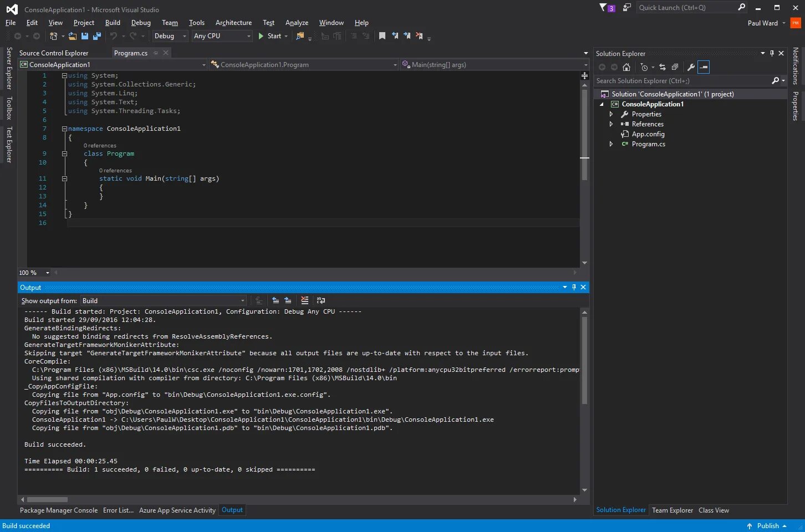Open the ConsoleApplication1.Program type dropdown

pyautogui.click(x=303, y=65)
